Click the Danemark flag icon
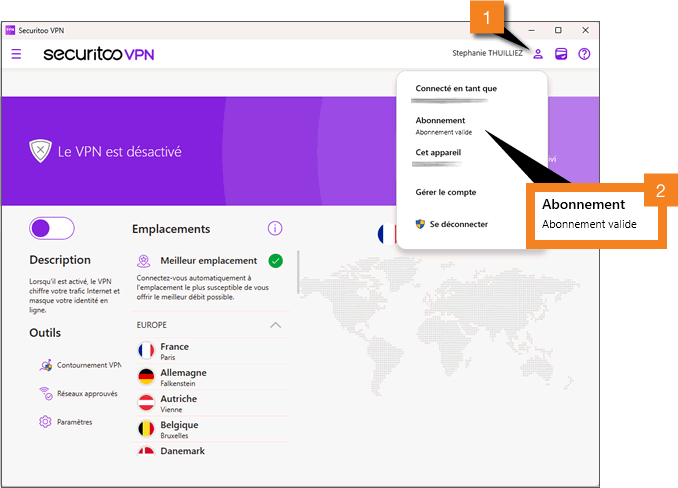678x488 pixels. [x=146, y=451]
